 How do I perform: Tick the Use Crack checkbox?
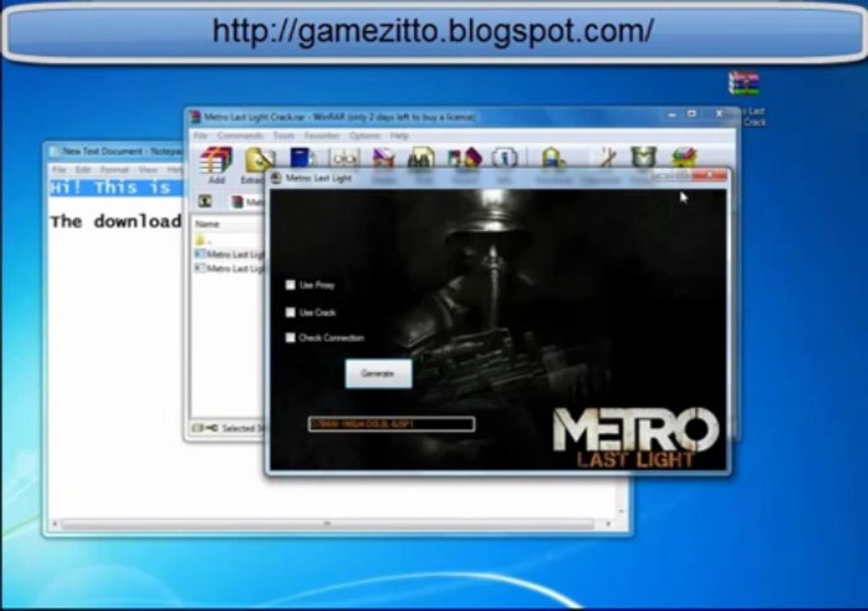(x=290, y=312)
